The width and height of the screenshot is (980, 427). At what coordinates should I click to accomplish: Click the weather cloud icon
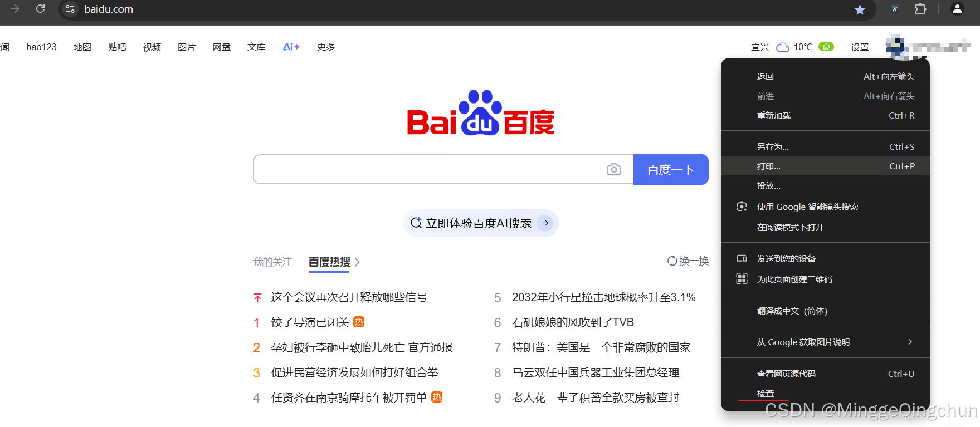783,47
